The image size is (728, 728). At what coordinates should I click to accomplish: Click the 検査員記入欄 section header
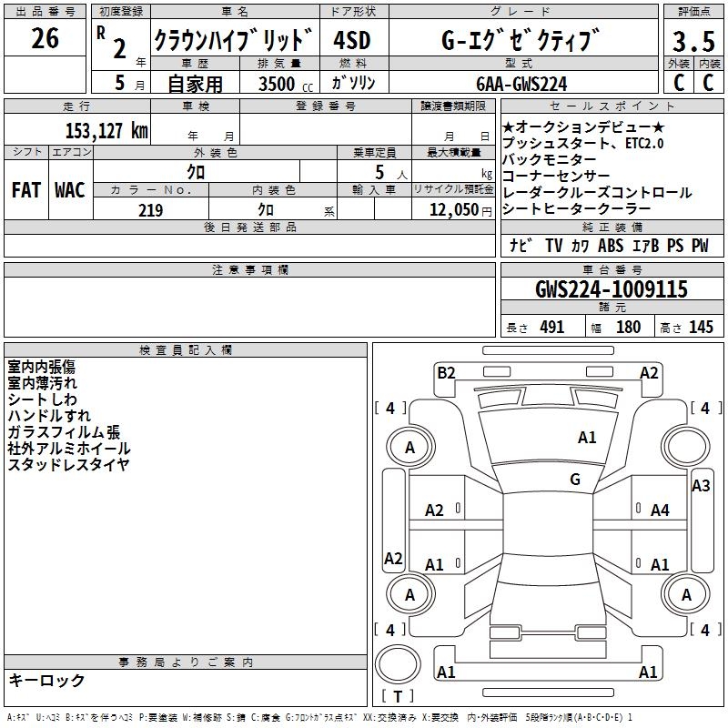186,350
